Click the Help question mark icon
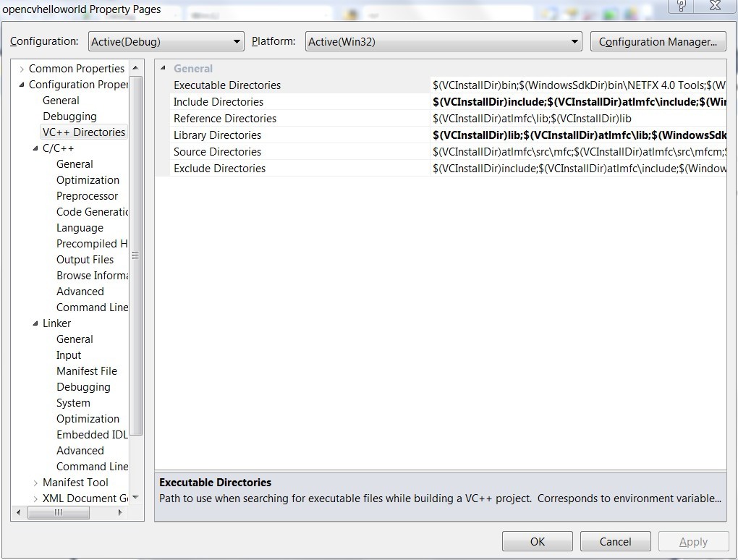Image resolution: width=738 pixels, height=560 pixels. tap(680, 7)
